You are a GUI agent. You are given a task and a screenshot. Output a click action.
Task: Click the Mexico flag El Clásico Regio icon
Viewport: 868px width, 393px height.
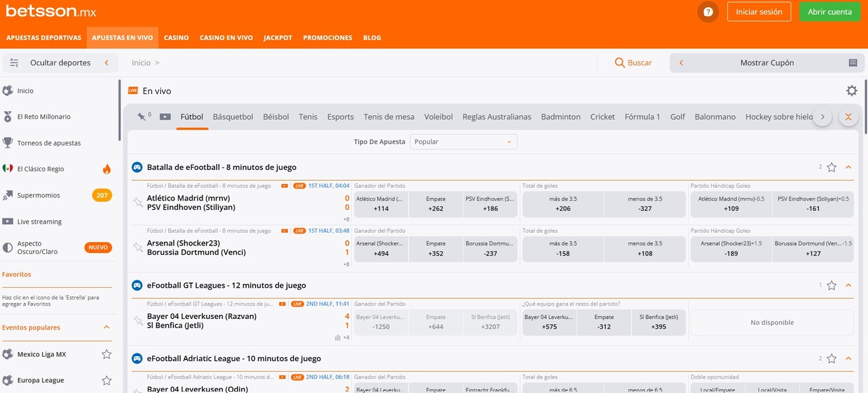[8, 169]
